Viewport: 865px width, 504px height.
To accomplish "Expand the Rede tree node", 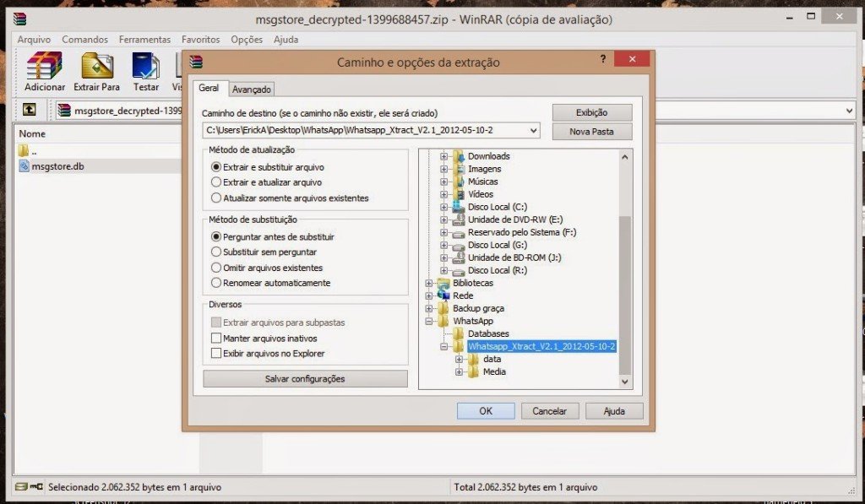I will point(428,295).
